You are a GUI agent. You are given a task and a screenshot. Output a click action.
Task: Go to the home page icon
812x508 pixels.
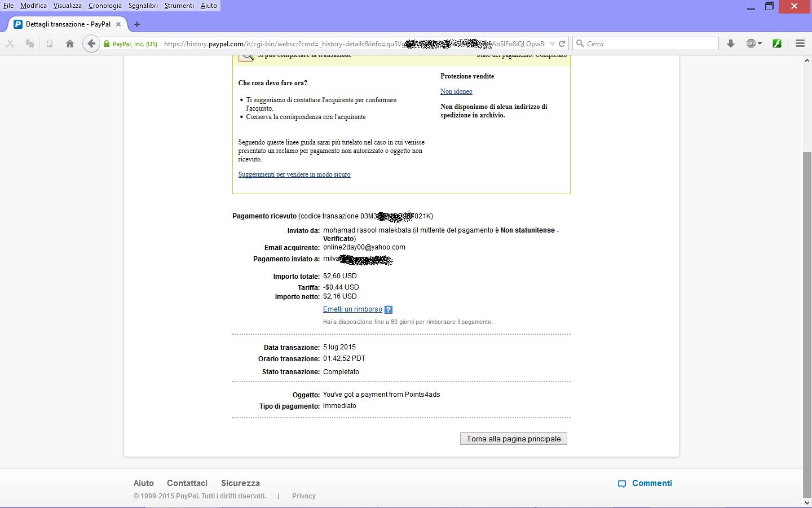70,43
